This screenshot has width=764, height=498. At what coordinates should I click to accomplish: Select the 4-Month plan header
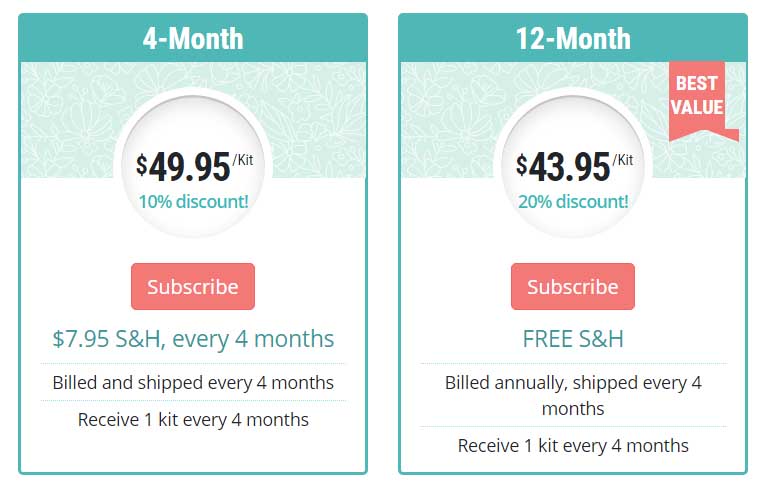[x=193, y=38]
